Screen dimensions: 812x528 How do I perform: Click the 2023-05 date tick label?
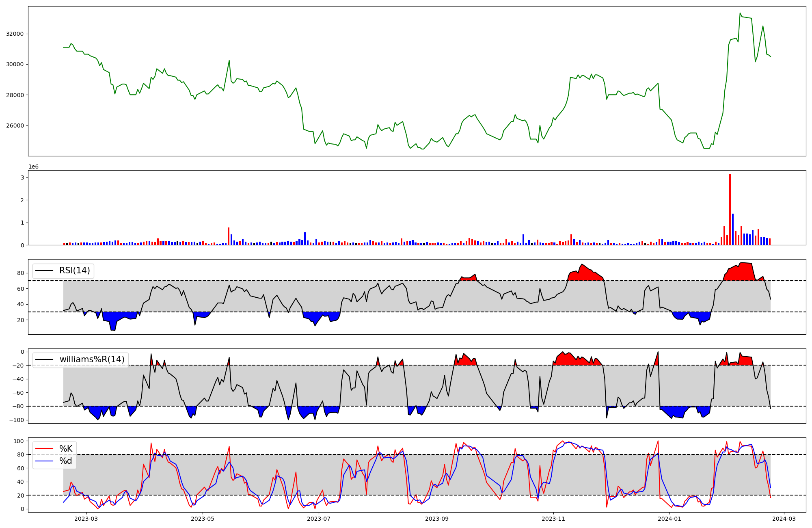[203, 519]
